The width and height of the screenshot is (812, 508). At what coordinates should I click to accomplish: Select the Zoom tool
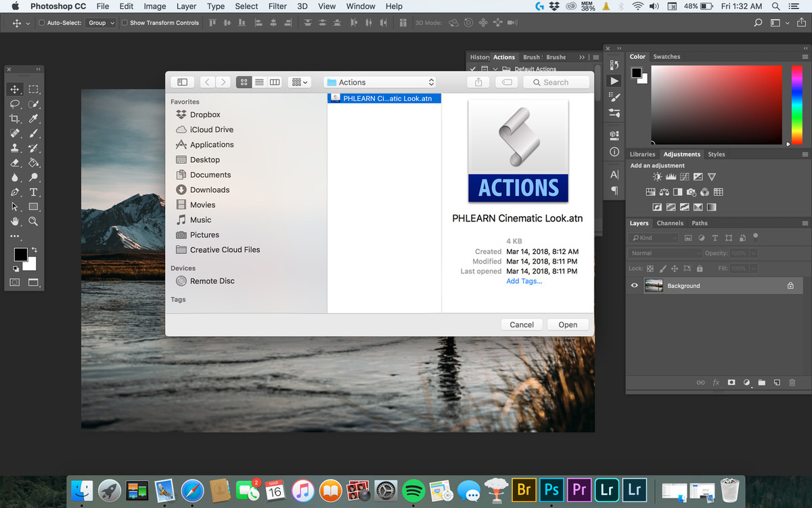[34, 221]
